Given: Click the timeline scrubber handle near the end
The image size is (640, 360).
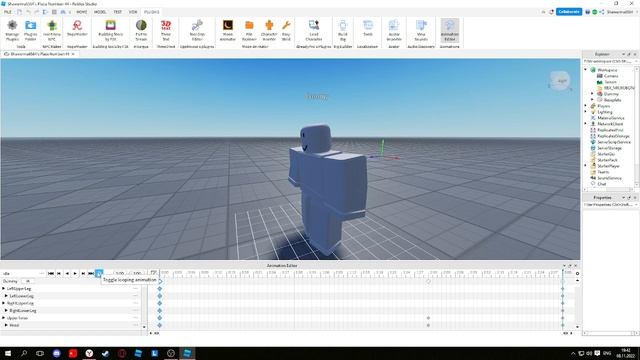Looking at the screenshot, I should click(x=562, y=271).
